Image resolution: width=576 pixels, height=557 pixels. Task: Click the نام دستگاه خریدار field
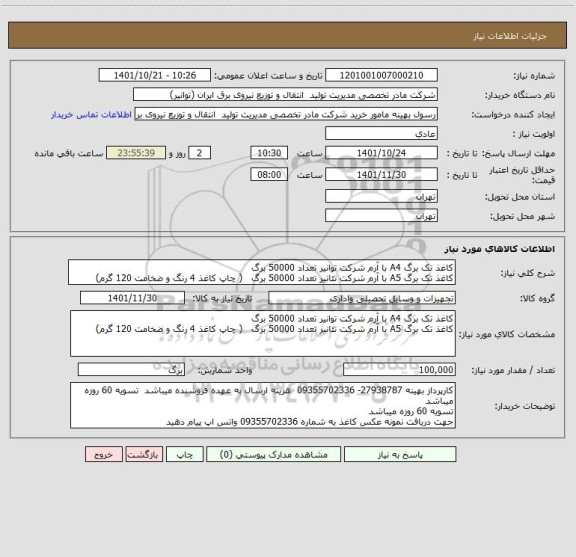pos(285,95)
